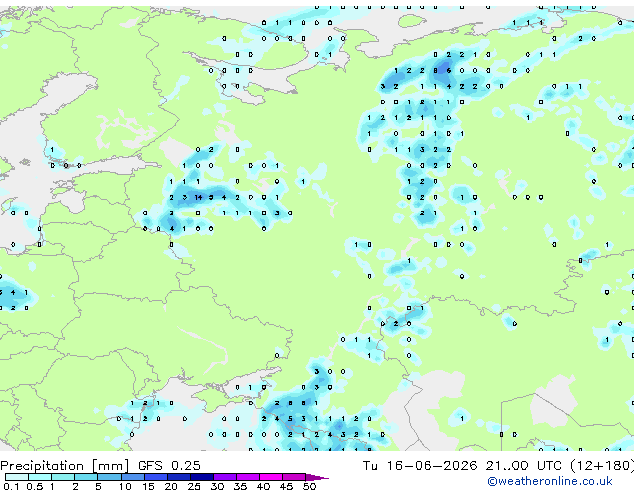Click the "50" legend scale label

(309, 486)
